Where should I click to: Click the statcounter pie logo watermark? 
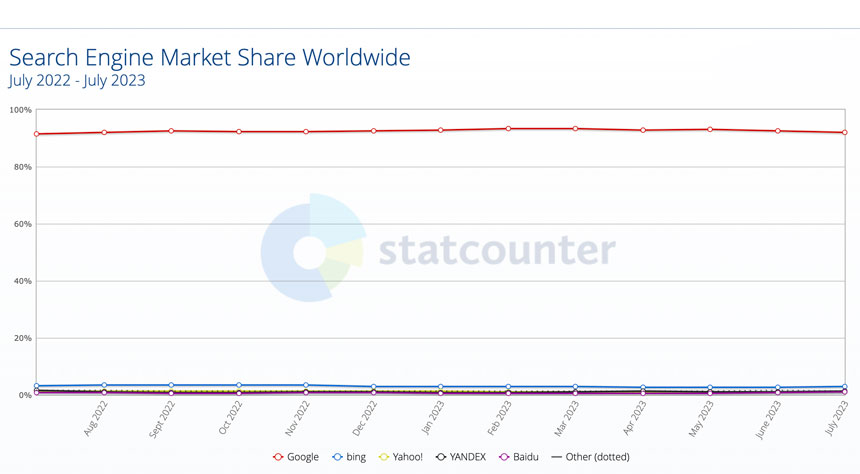pyautogui.click(x=312, y=248)
